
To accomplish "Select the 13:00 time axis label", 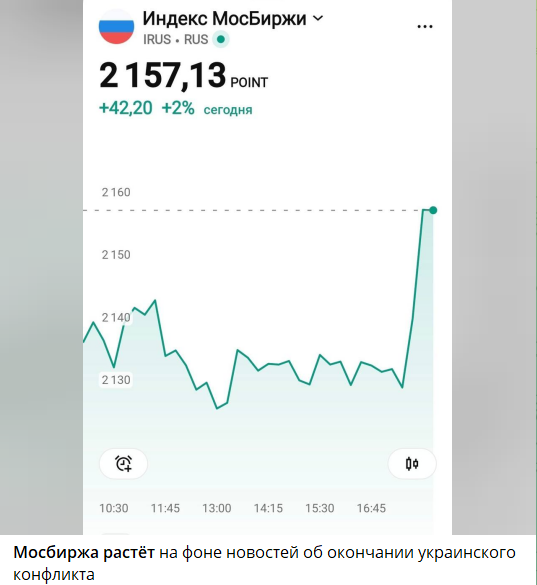I will 217,508.
